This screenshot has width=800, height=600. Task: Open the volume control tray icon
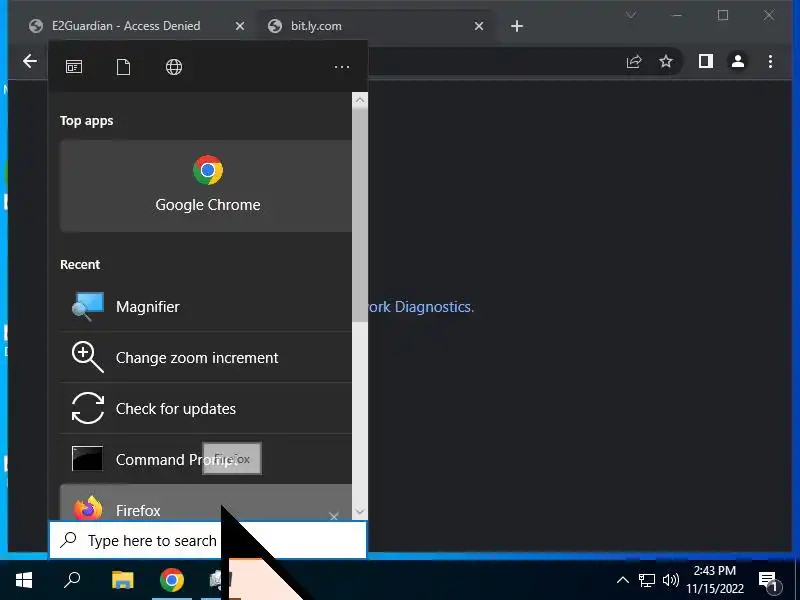pos(670,580)
